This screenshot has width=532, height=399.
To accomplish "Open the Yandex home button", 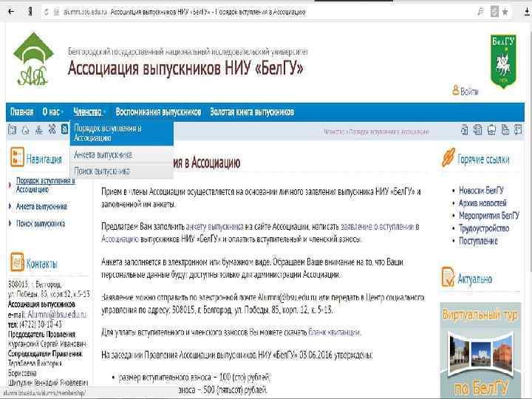I will click(x=30, y=12).
